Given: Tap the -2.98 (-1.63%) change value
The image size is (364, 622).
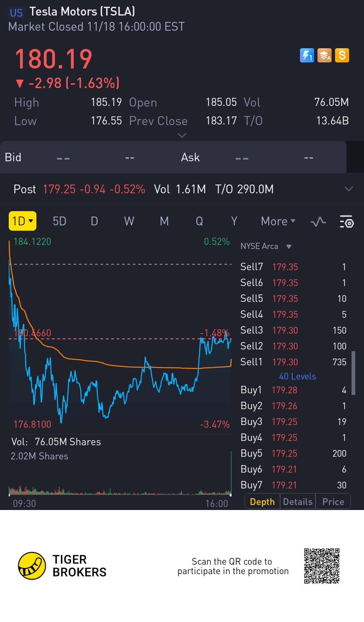Looking at the screenshot, I should click(x=74, y=83).
